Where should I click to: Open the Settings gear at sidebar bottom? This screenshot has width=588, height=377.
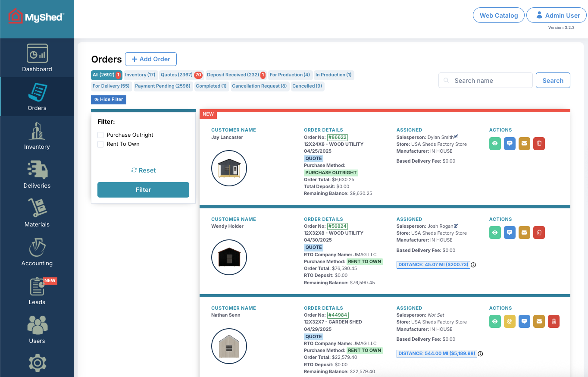(37, 363)
